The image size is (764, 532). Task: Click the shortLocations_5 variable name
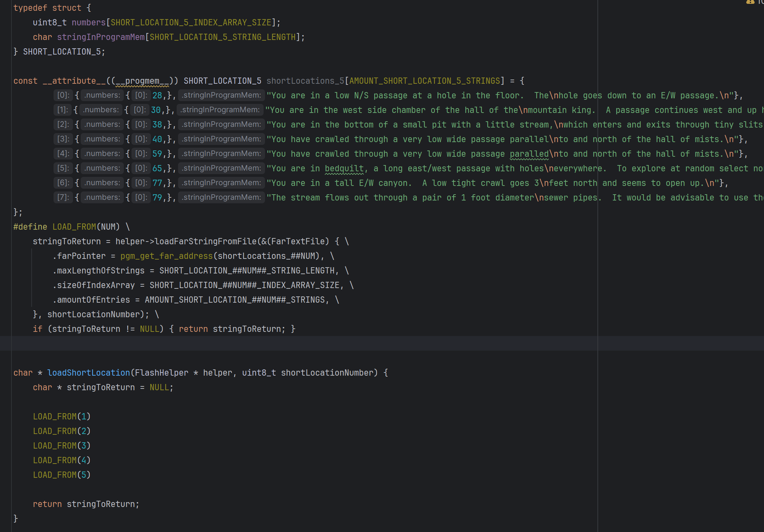click(305, 81)
